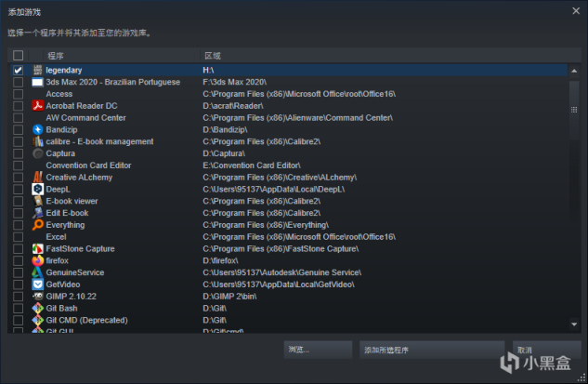The width and height of the screenshot is (588, 384).
Task: Click the vertical scrollbar thumb
Action: [574, 110]
